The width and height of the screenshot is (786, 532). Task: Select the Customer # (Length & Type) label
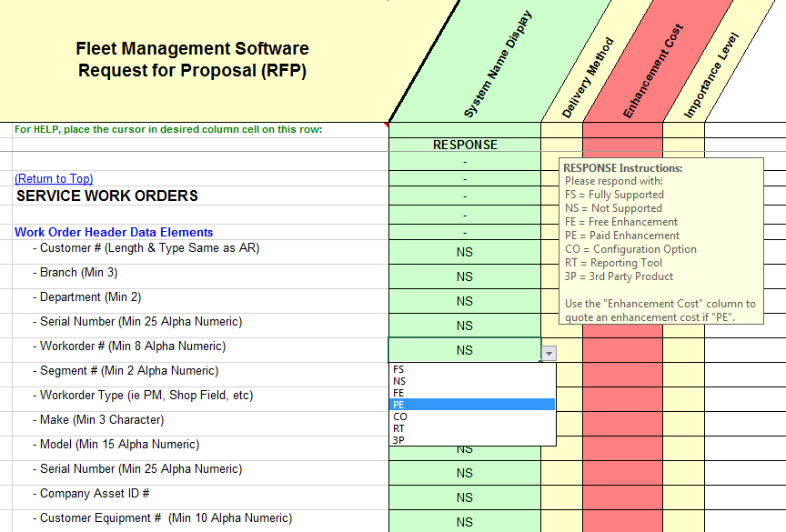coord(146,248)
